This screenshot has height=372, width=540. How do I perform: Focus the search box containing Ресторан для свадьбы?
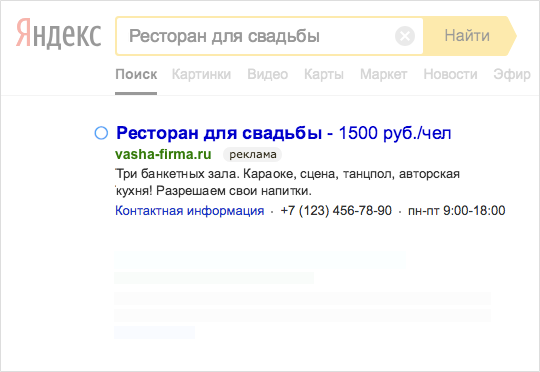(x=269, y=36)
